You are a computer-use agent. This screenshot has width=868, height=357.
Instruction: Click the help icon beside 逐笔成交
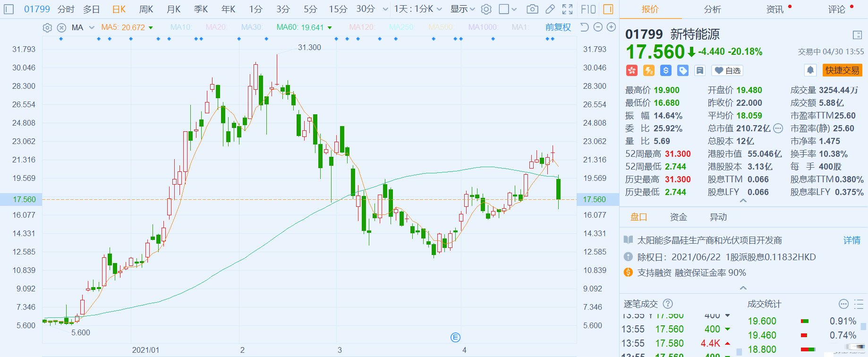668,304
